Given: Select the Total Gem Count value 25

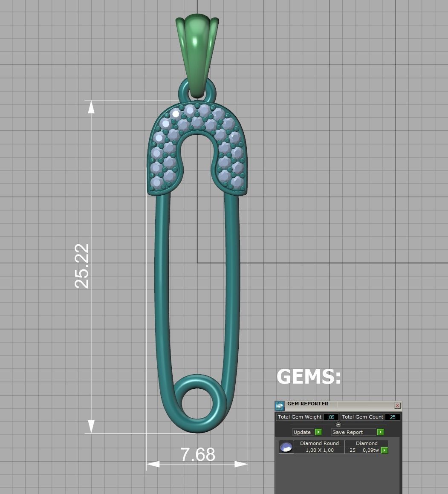Looking at the screenshot, I should (393, 417).
